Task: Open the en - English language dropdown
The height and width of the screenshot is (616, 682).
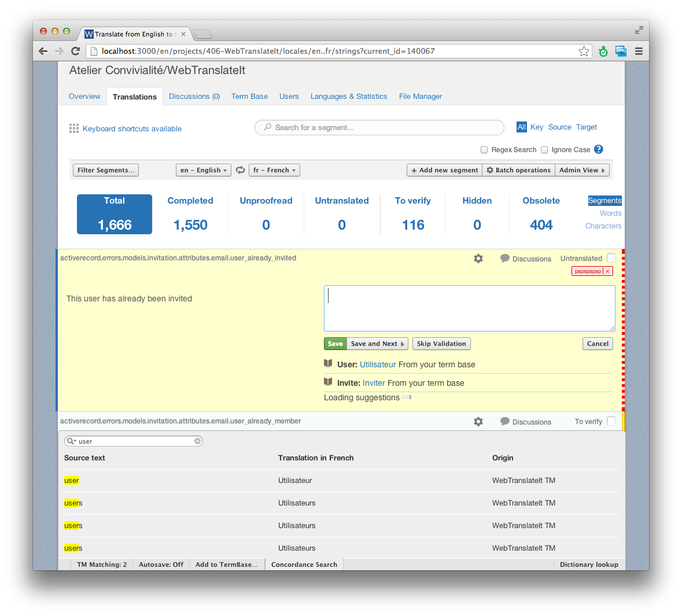Action: point(204,170)
